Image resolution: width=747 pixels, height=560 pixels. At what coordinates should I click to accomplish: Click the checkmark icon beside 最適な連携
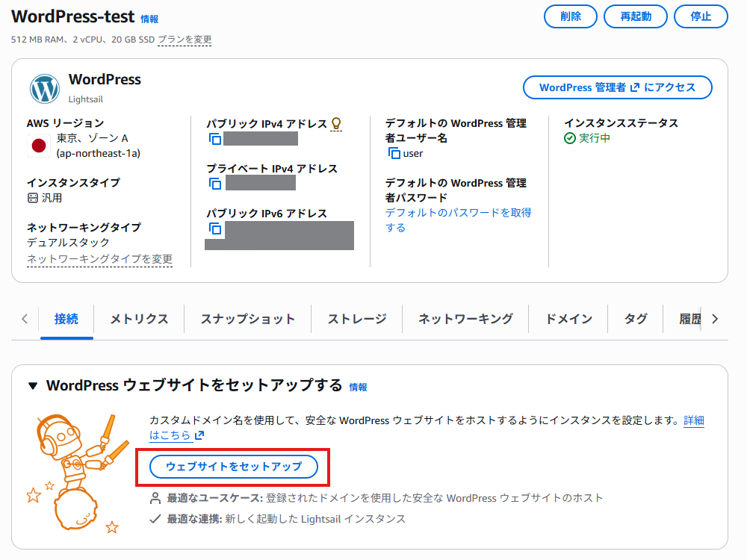(x=155, y=519)
